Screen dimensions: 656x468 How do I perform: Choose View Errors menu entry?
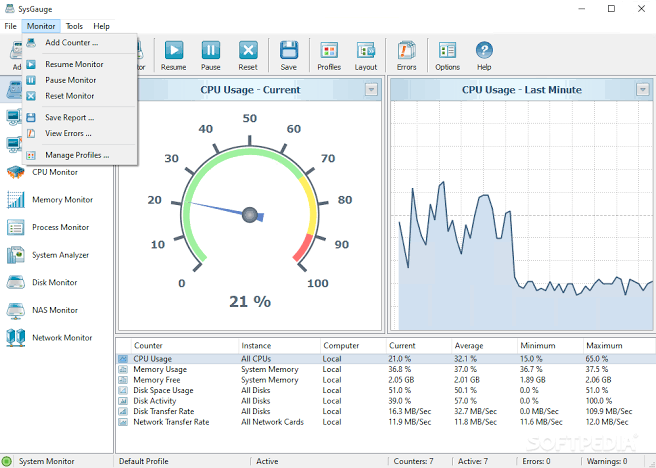pyautogui.click(x=80, y=133)
